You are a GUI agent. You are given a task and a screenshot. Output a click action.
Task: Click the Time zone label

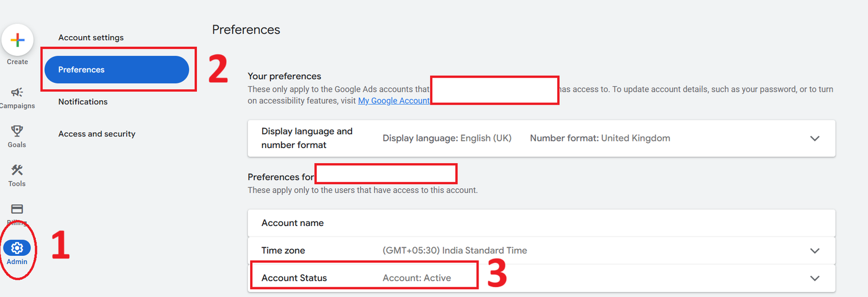(283, 250)
